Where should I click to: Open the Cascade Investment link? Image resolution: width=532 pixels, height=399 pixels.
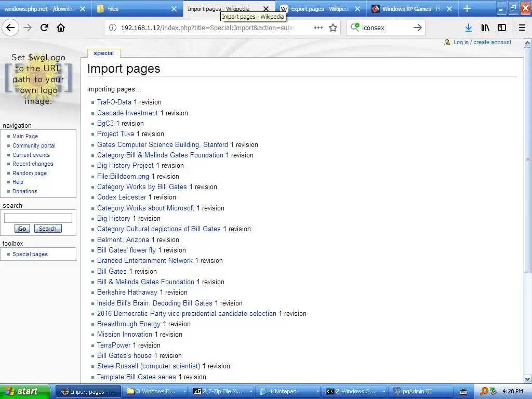pyautogui.click(x=127, y=113)
